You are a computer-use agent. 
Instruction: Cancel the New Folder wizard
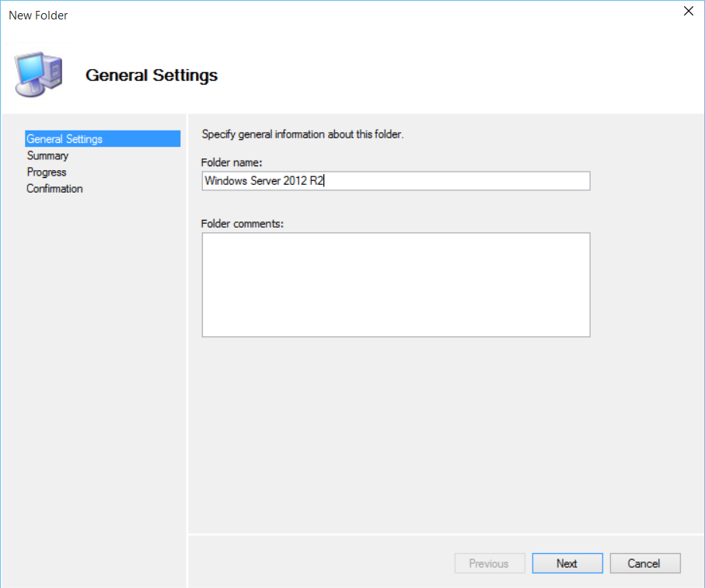coord(644,563)
